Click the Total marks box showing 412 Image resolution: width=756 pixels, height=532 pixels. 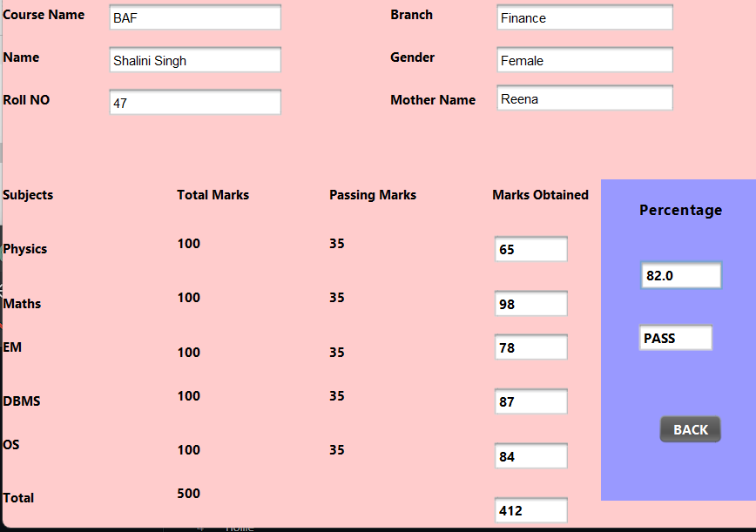[530, 509]
